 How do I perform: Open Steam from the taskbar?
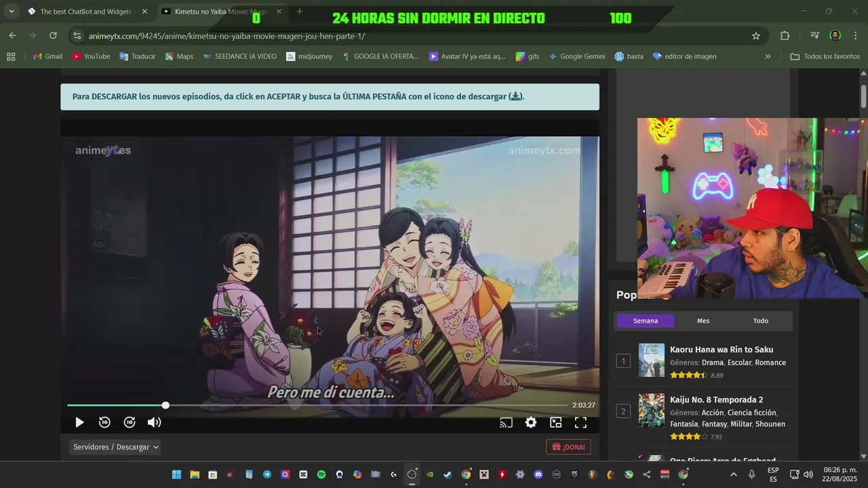448,474
